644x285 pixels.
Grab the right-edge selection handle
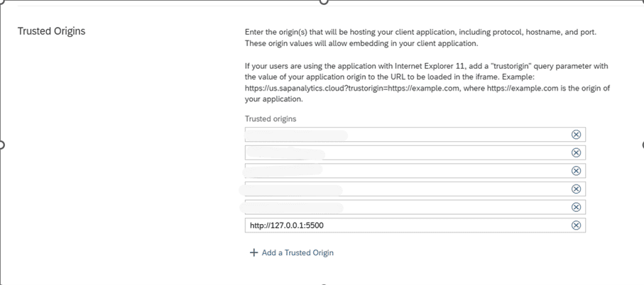642,145
